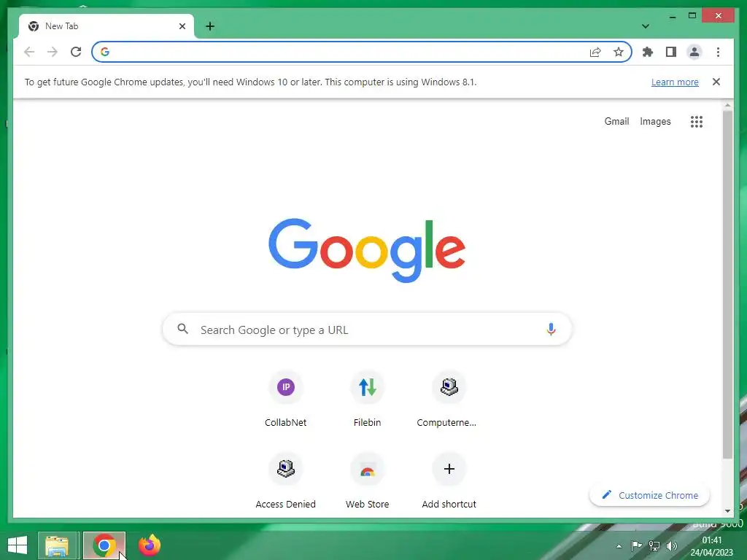Open Google Images link

point(655,122)
